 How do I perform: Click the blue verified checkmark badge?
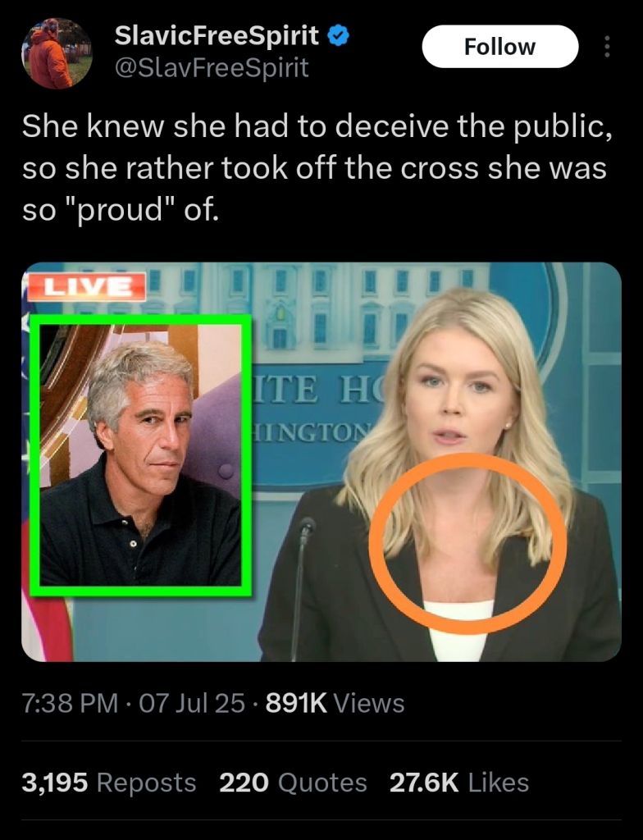click(338, 36)
